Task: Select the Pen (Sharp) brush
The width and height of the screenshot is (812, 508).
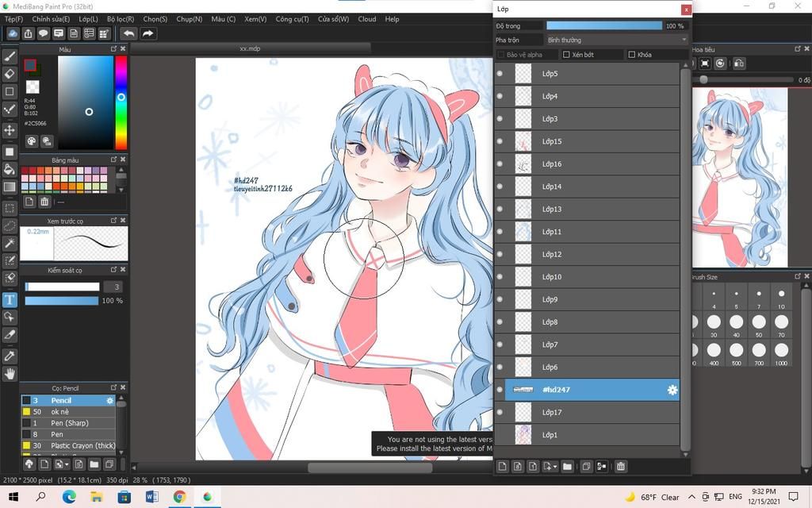Action: [x=68, y=423]
